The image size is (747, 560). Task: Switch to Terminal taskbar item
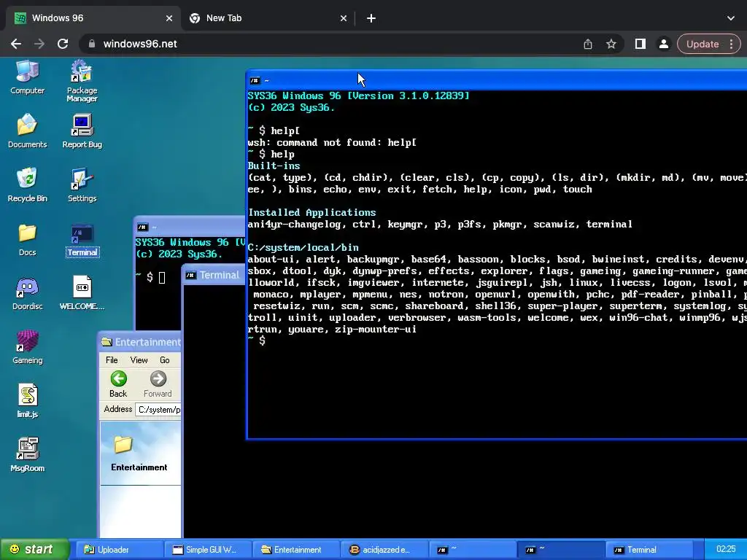(x=649, y=550)
